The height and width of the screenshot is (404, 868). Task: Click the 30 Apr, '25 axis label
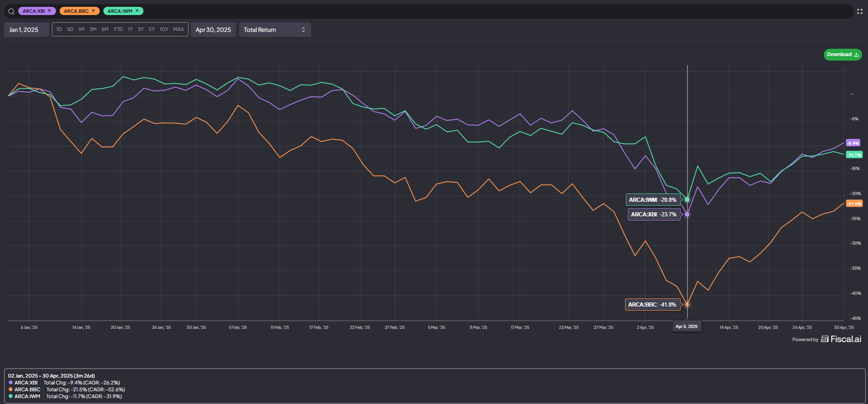(844, 327)
